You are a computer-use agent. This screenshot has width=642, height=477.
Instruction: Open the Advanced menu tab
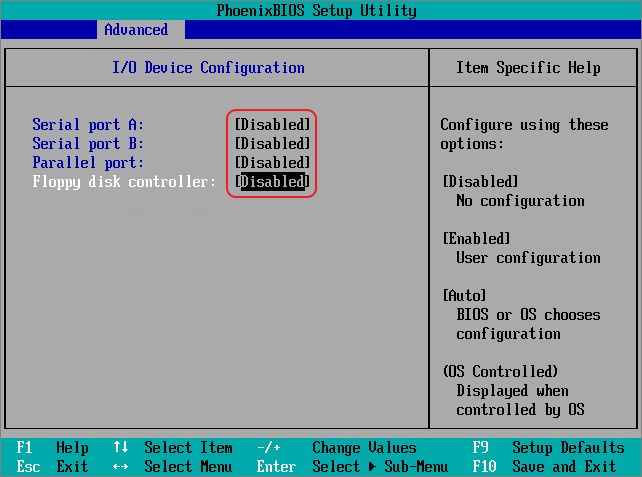(x=136, y=30)
